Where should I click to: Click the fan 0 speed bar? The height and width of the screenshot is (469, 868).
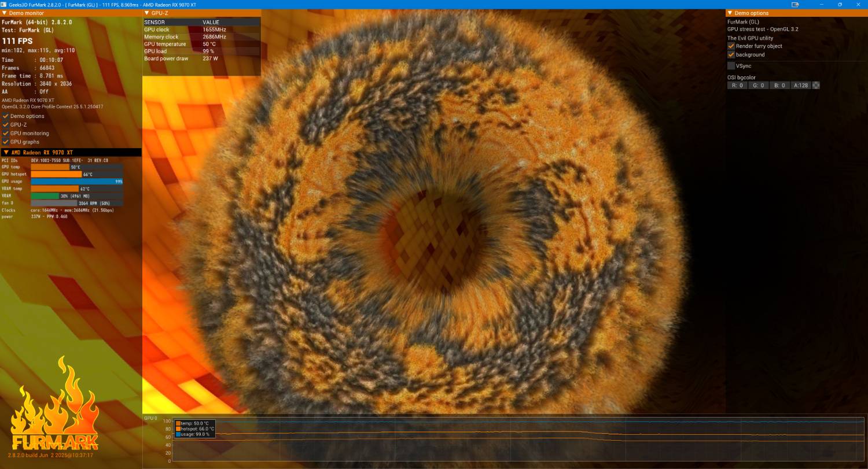click(77, 203)
